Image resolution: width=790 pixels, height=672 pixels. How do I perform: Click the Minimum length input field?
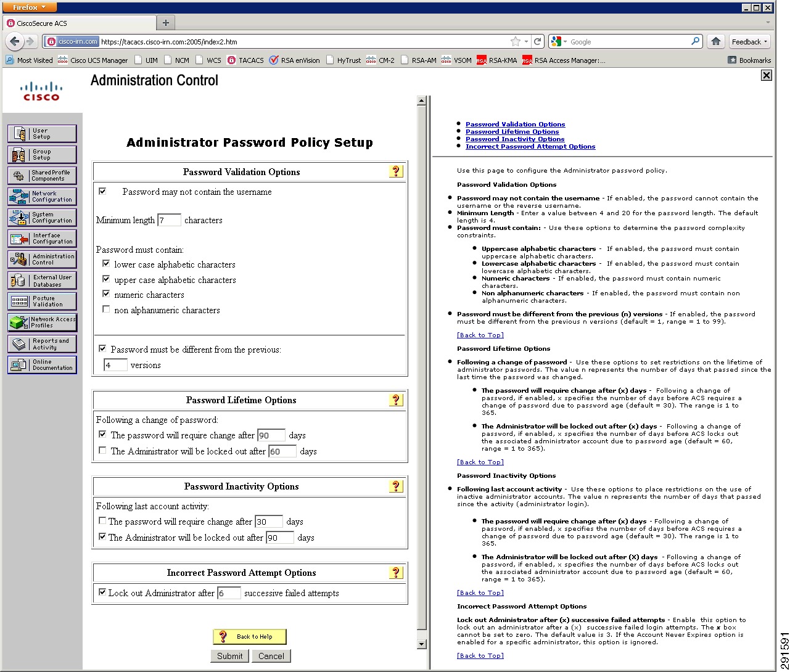coord(170,220)
